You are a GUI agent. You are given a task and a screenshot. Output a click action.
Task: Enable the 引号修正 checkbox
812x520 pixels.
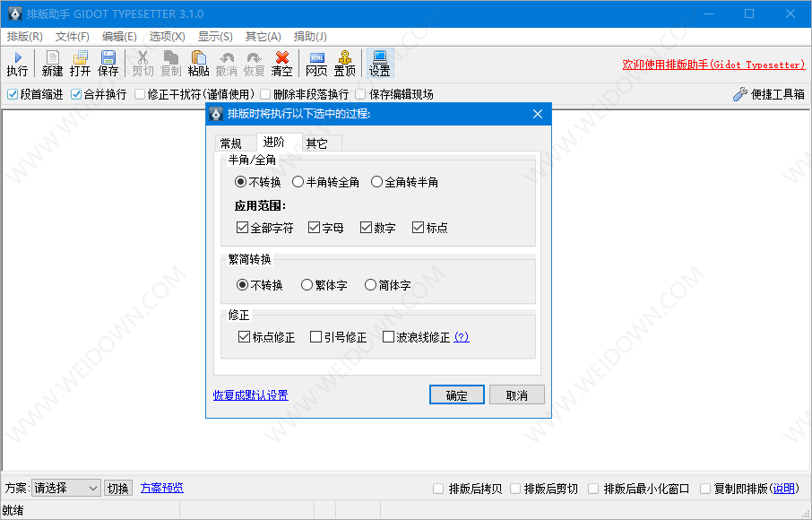click(x=315, y=337)
